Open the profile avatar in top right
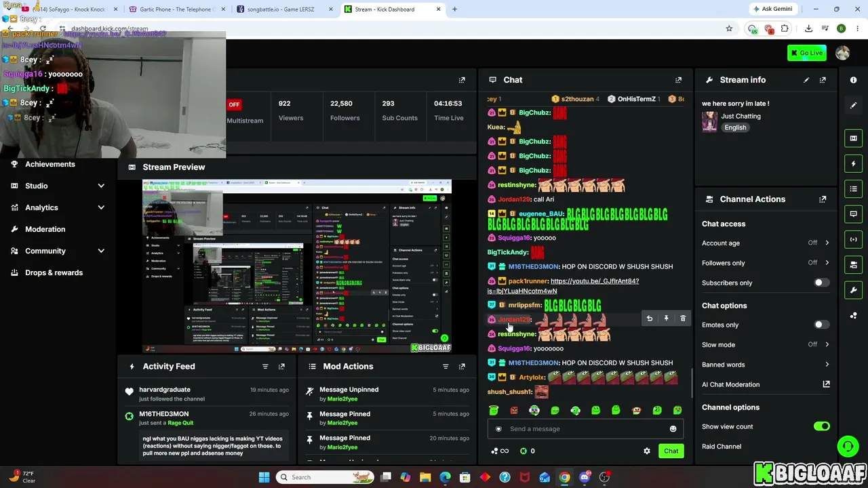The height and width of the screenshot is (488, 868). [843, 53]
